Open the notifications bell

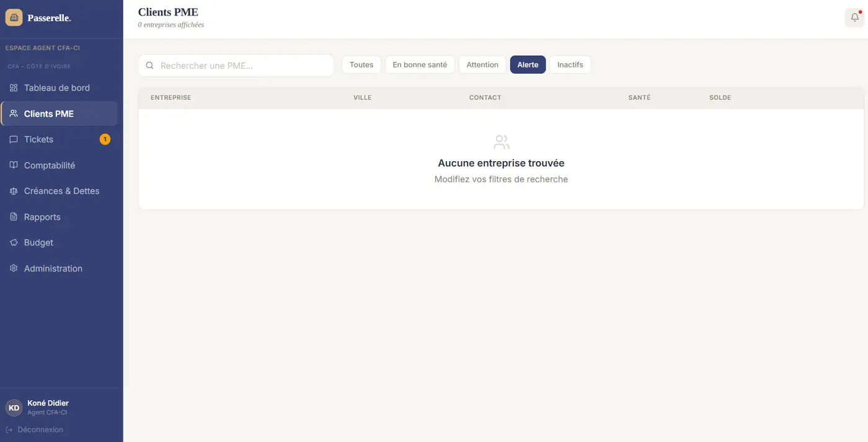click(x=855, y=17)
